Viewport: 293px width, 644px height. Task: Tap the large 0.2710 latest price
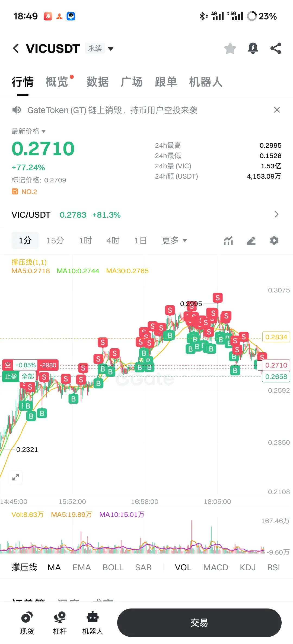pyautogui.click(x=43, y=149)
